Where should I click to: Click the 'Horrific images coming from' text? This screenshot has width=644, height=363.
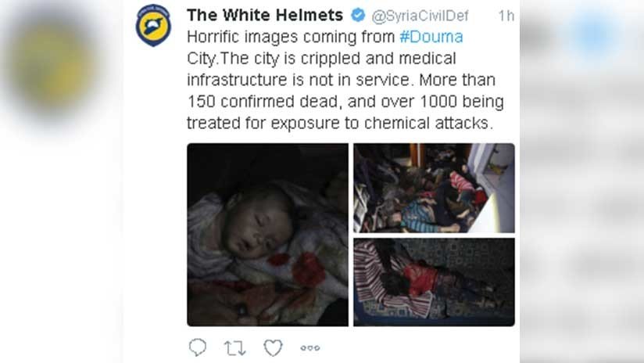pos(291,37)
